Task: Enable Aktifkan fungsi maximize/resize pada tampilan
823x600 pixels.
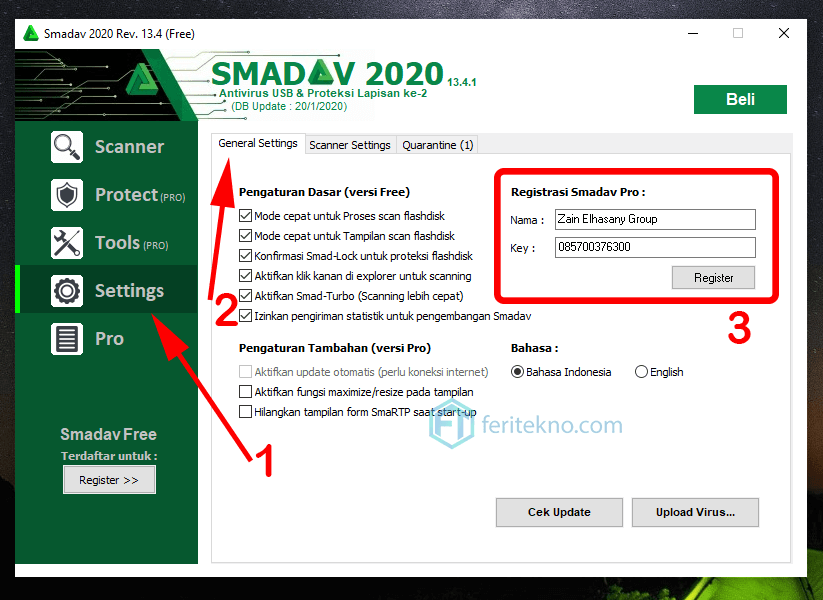Action: pos(245,392)
